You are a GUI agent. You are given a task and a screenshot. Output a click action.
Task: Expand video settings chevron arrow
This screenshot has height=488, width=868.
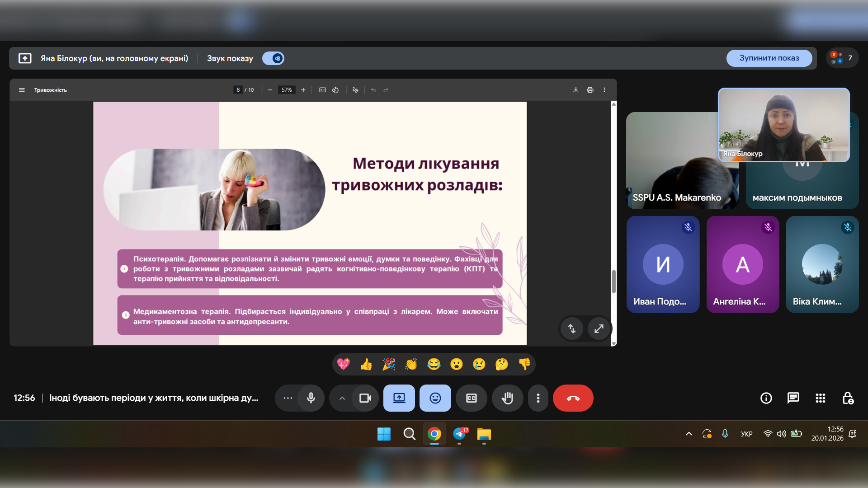342,398
